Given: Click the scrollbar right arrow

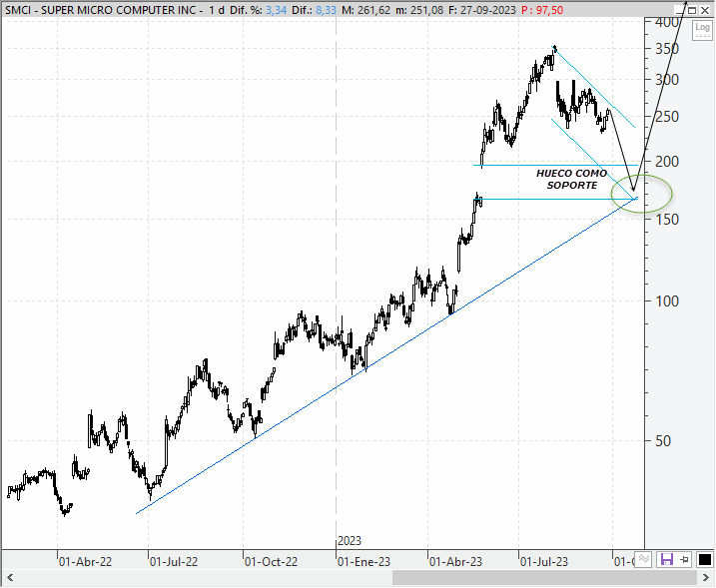Looking at the screenshot, I should coord(706,578).
